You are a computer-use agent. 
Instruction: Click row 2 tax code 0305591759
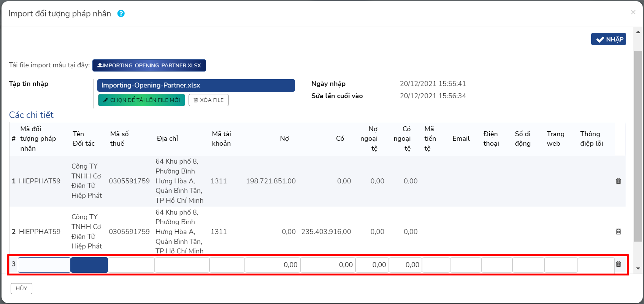129,232
